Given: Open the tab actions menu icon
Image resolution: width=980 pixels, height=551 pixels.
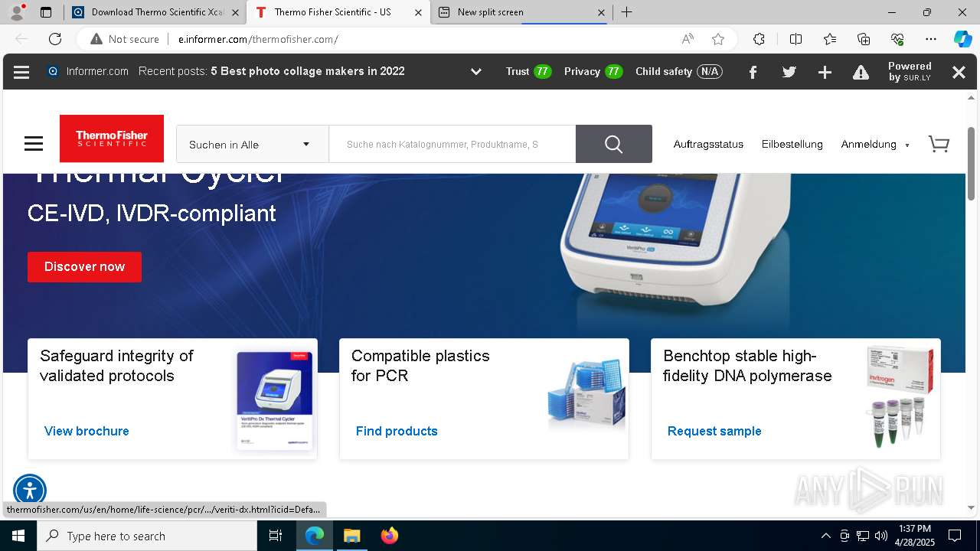Looking at the screenshot, I should [x=46, y=12].
